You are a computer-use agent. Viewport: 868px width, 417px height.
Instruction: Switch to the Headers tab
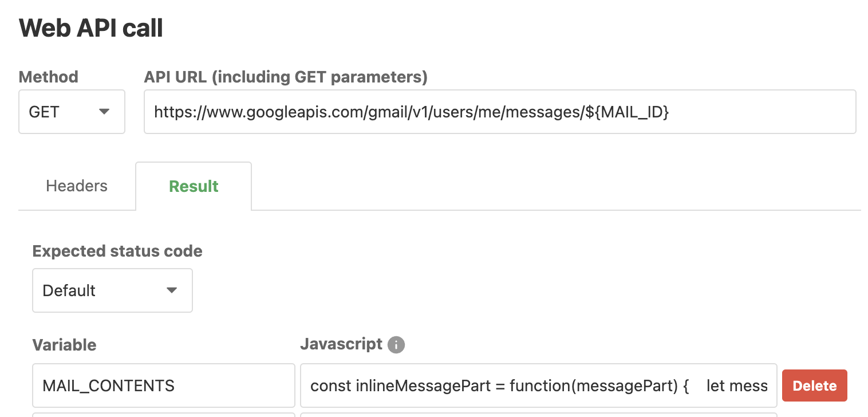(x=76, y=186)
